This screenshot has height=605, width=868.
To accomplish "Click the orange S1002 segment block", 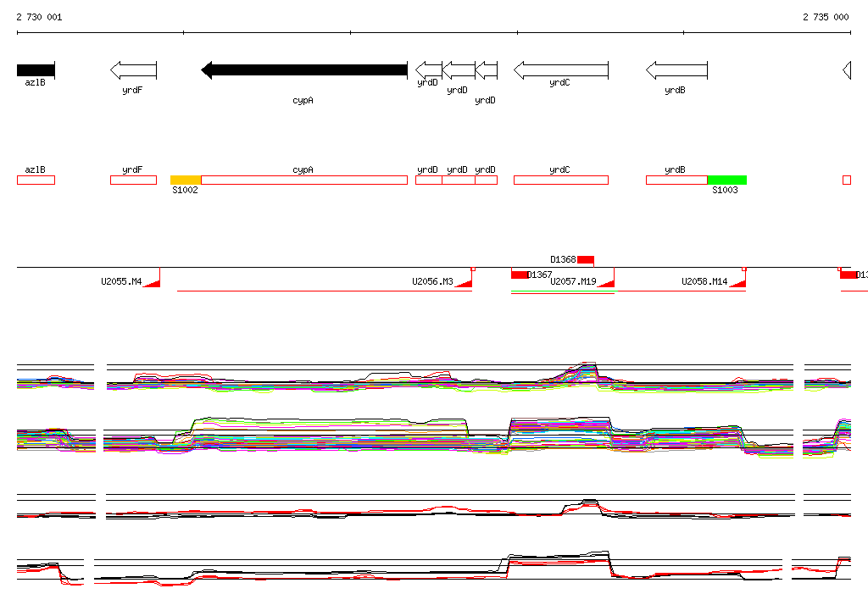I will 186,180.
